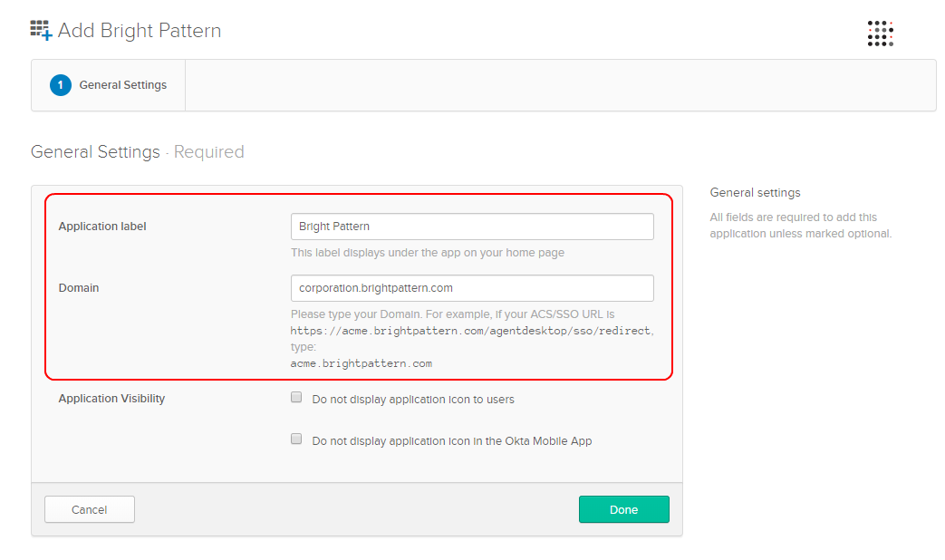Click into the Domain input field
This screenshot has height=560, width=945.
pyautogui.click(x=471, y=288)
